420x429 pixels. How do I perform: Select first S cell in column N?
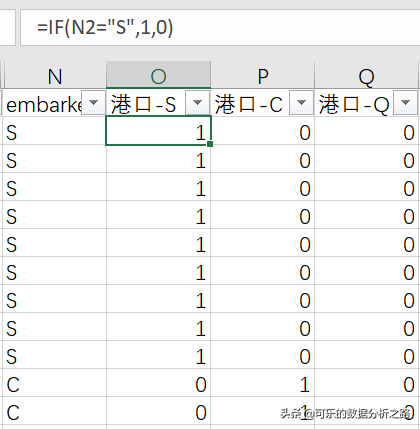click(55, 131)
